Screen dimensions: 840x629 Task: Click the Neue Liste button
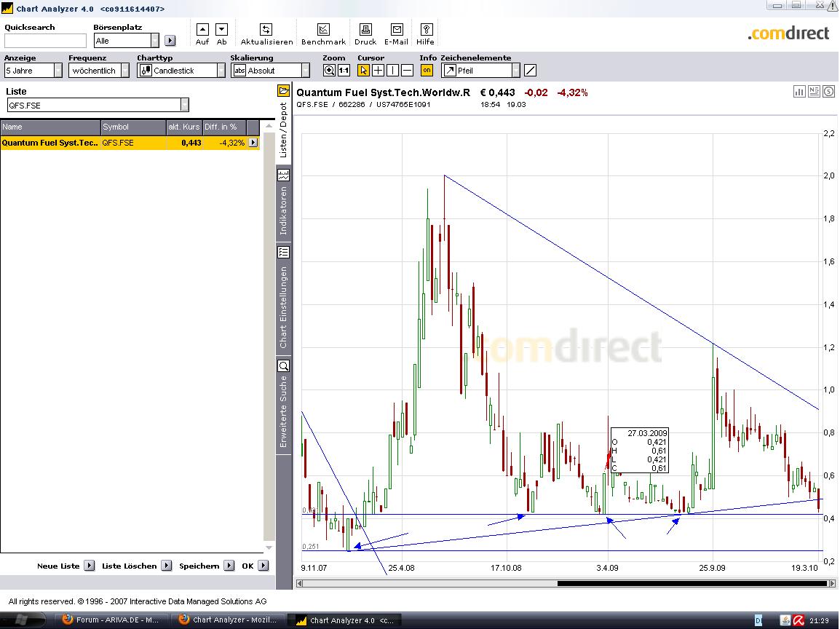click(89, 566)
